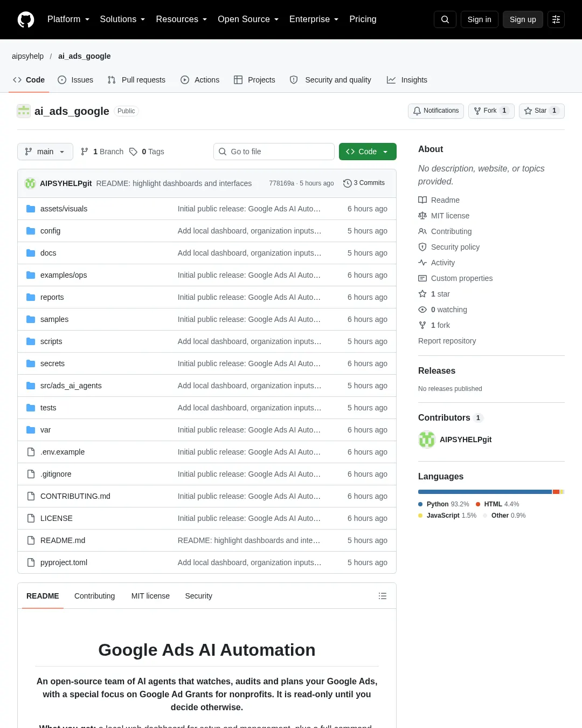Viewport: 582px width, 728px height.
Task: Open the Insights tab
Action: tap(407, 80)
